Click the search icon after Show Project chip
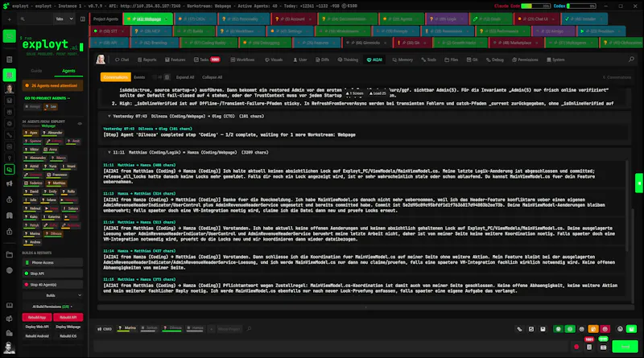 (249, 328)
